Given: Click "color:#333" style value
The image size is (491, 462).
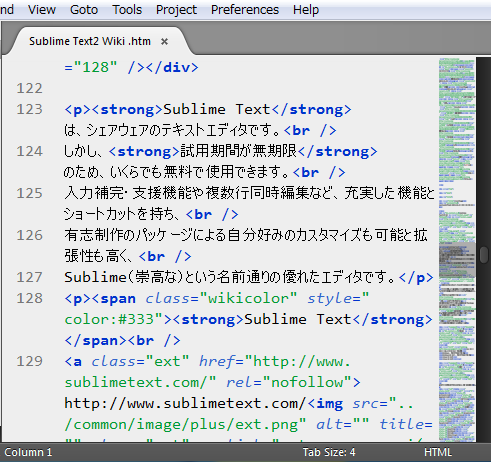Looking at the screenshot, I should click(x=113, y=319).
